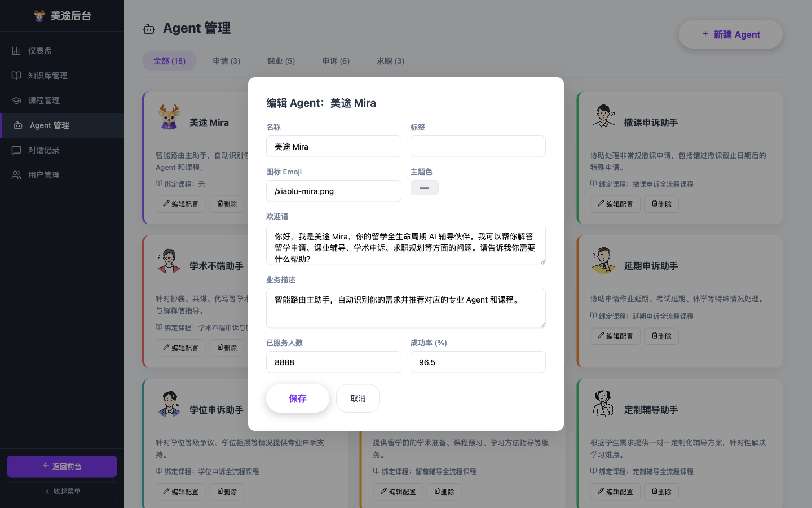Click the 延期申诉助手 card title
The image size is (812, 508).
coord(651,266)
